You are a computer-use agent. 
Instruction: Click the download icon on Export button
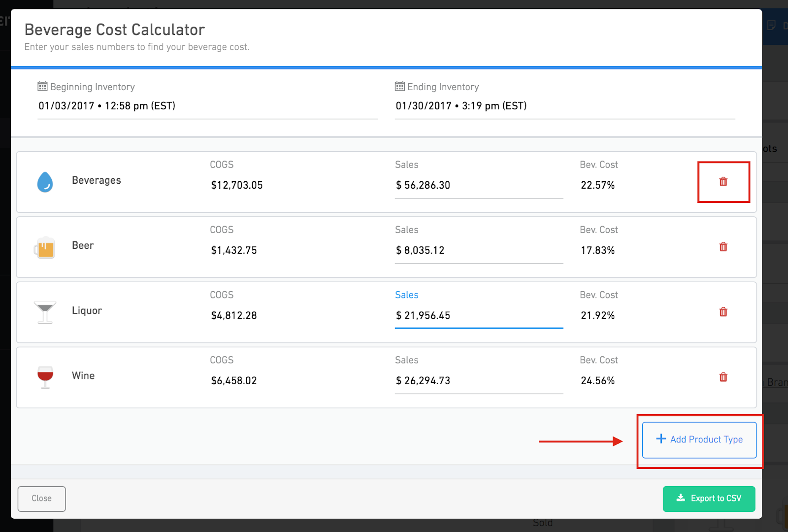pyautogui.click(x=681, y=498)
